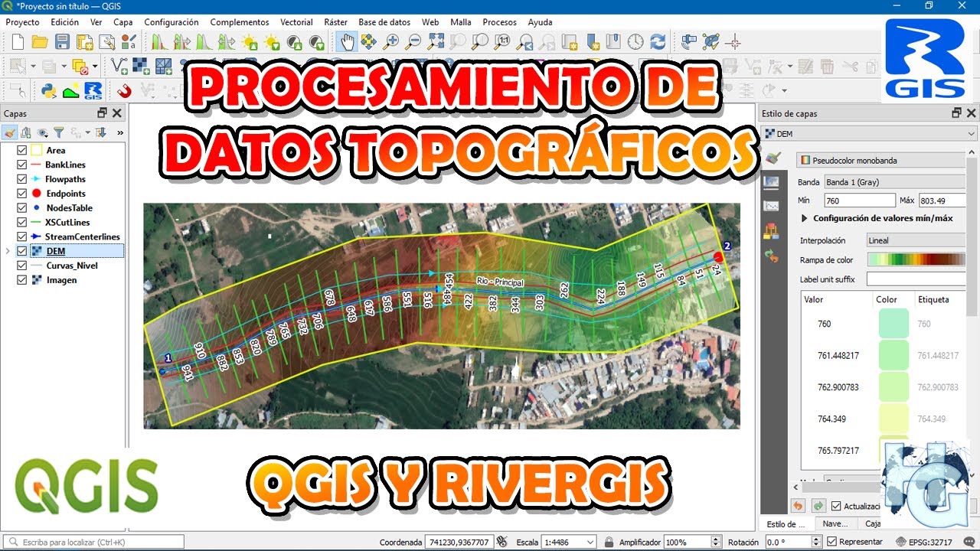This screenshot has height=551, width=980.
Task: Open the Proyecto menu
Action: [x=22, y=22]
